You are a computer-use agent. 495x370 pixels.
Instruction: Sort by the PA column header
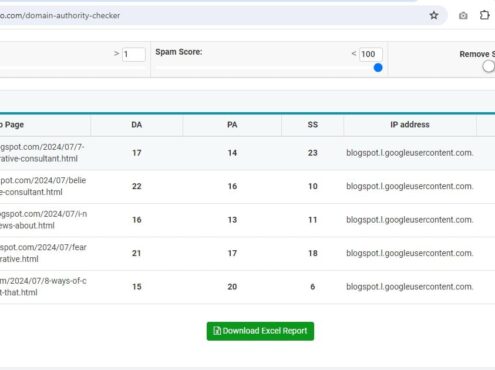232,125
